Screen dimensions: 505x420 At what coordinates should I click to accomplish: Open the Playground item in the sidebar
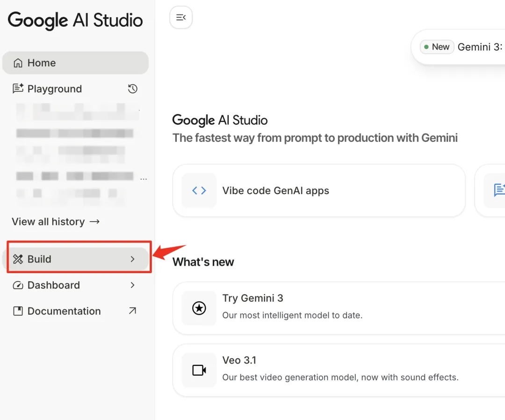click(54, 89)
